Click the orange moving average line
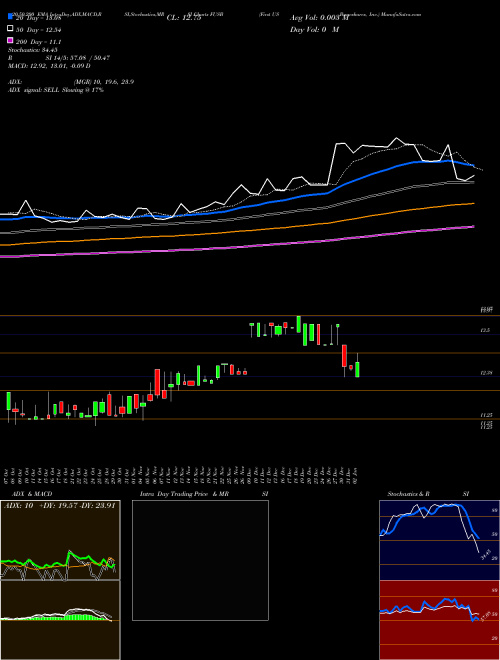The width and height of the screenshot is (500, 660). coord(236,232)
